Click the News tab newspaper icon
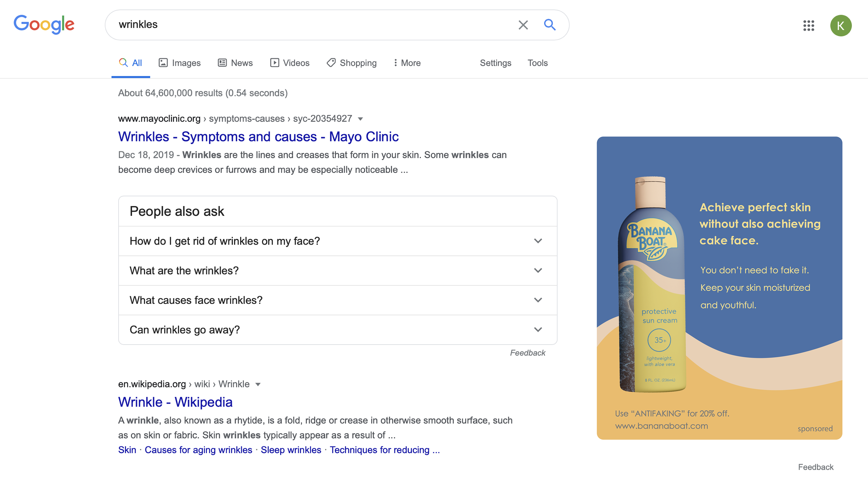This screenshot has width=868, height=478. click(x=222, y=62)
